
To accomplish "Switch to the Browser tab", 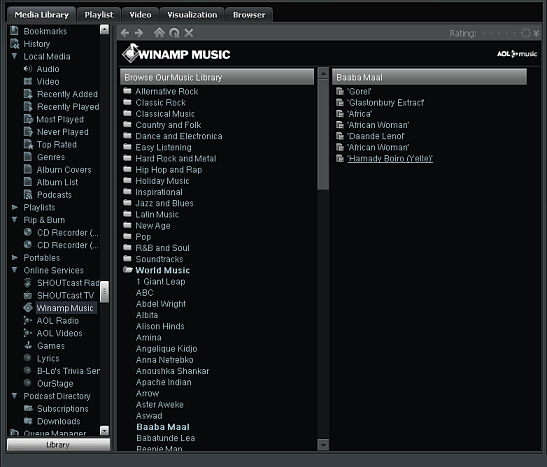I will coord(249,15).
